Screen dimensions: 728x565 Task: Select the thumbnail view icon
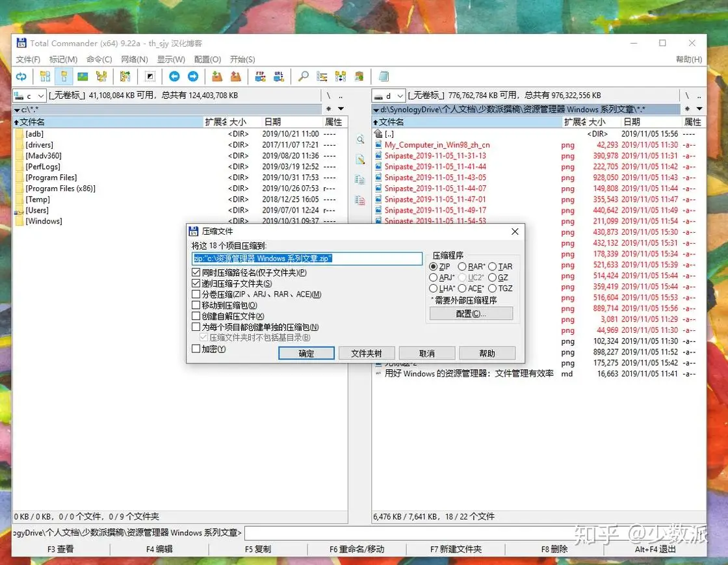(x=82, y=76)
